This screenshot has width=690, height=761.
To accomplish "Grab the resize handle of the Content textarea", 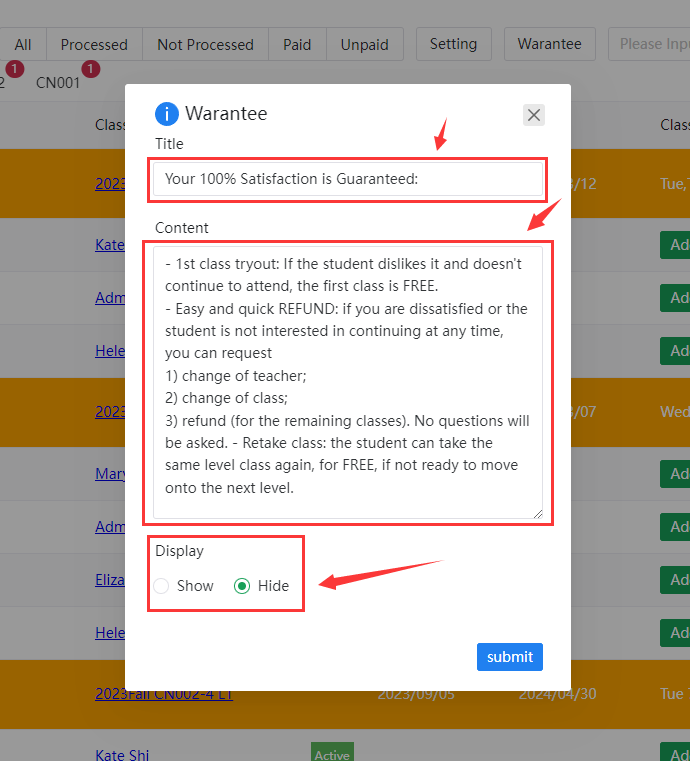I will (x=537, y=513).
